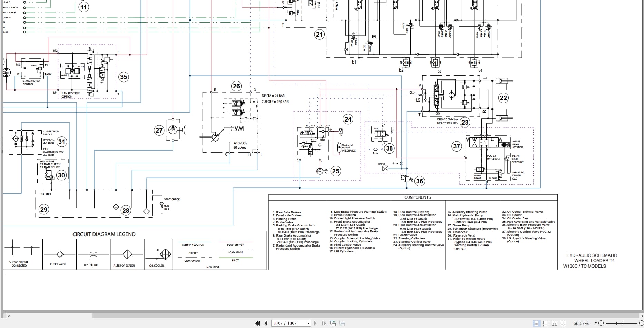The width and height of the screenshot is (644, 328).
Task: Toggle facing pages layout
Action: click(x=554, y=323)
